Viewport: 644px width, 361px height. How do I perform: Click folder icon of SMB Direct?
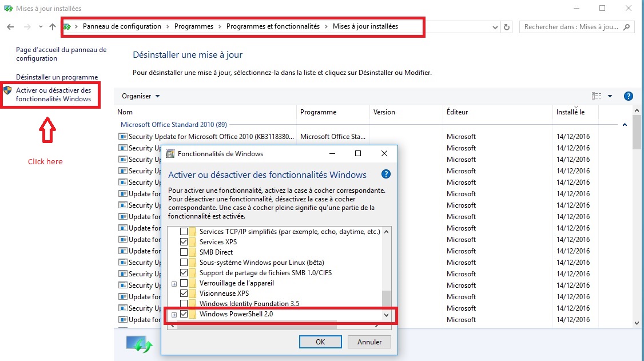click(192, 252)
